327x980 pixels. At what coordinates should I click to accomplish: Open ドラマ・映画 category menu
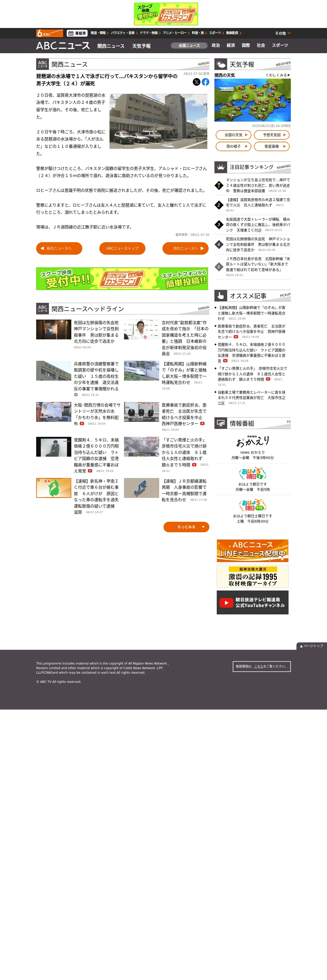click(x=150, y=33)
